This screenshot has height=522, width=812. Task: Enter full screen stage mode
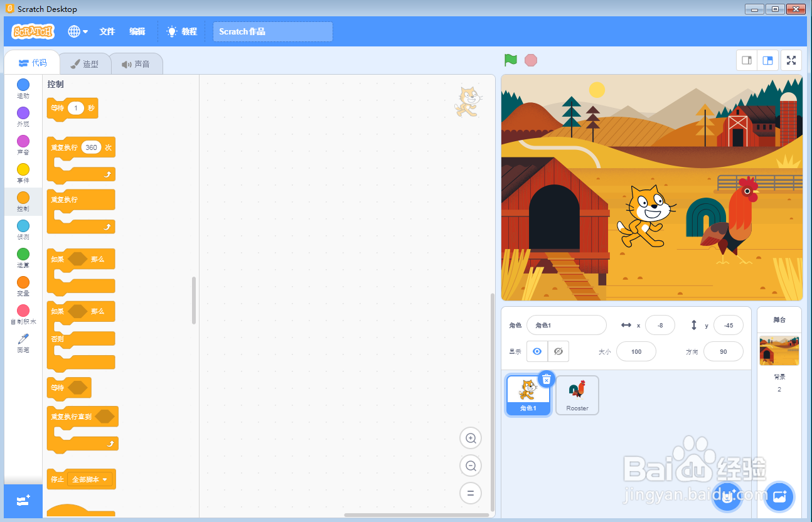(792, 60)
